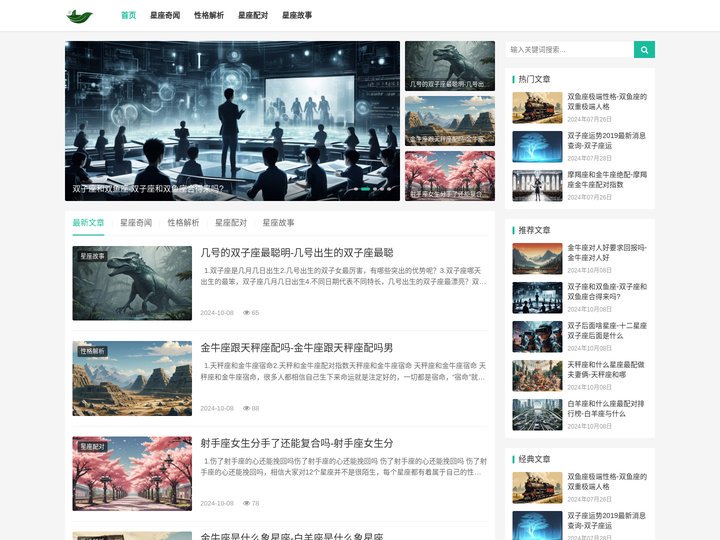Open the 星座配对 top navigation item
The height and width of the screenshot is (540, 720).
click(x=253, y=15)
